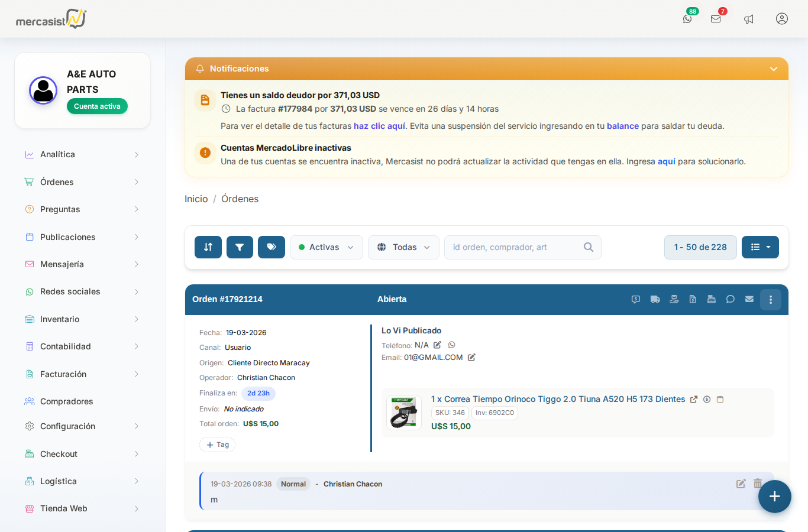The width and height of the screenshot is (808, 532).
Task: Add a Tag to the order
Action: (x=218, y=445)
